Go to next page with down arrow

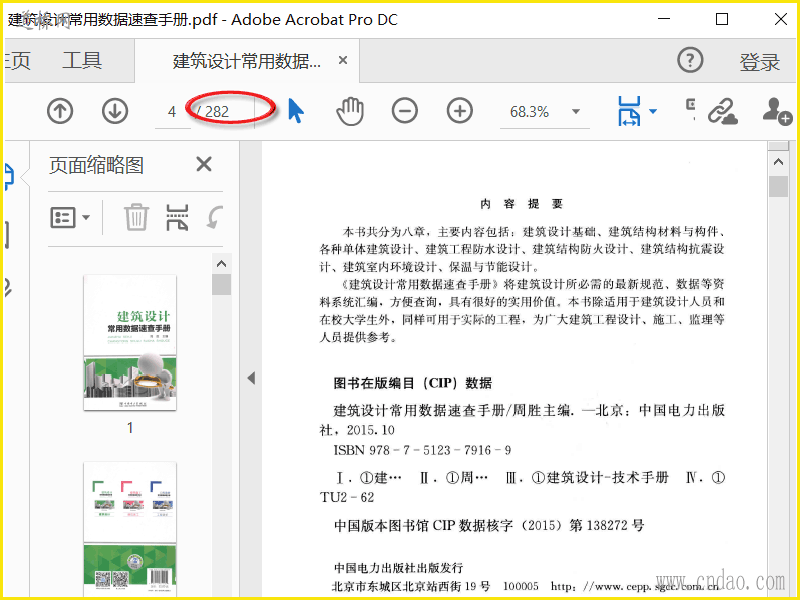pos(115,111)
